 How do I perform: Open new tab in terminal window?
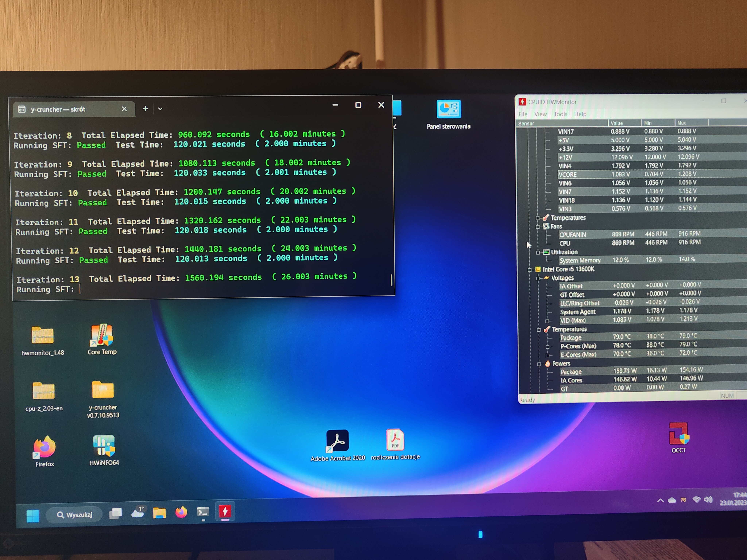pyautogui.click(x=145, y=109)
